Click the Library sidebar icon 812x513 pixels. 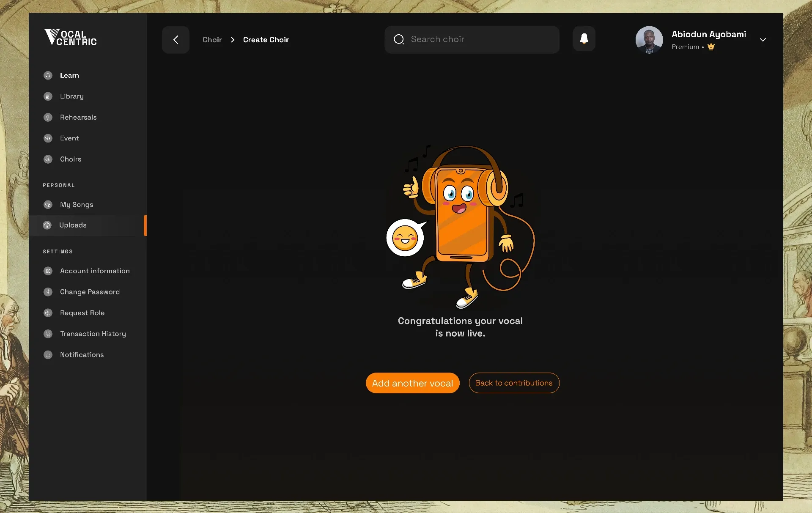(x=48, y=96)
